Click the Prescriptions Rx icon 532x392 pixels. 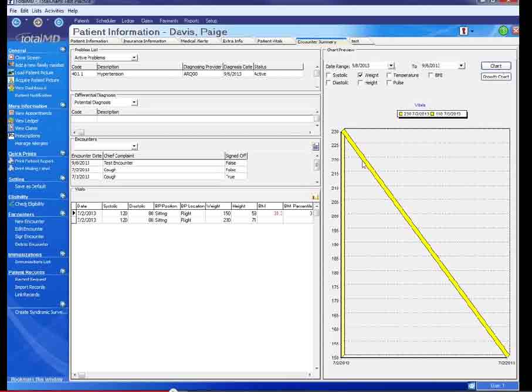(x=11, y=135)
